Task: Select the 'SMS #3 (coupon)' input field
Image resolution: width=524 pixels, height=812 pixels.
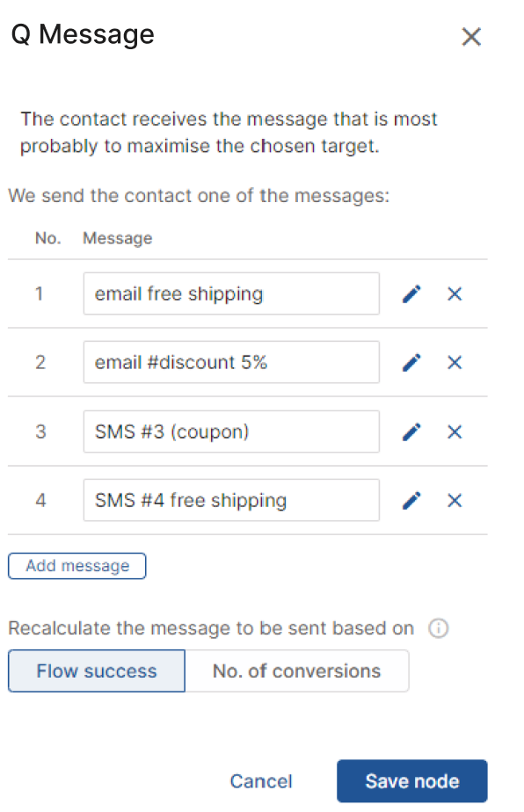Action: click(x=231, y=431)
